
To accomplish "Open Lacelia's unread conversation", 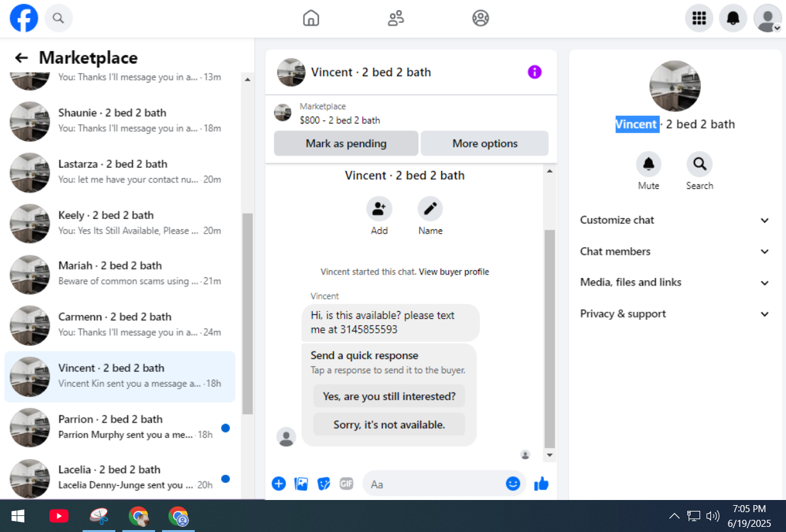I will click(120, 478).
